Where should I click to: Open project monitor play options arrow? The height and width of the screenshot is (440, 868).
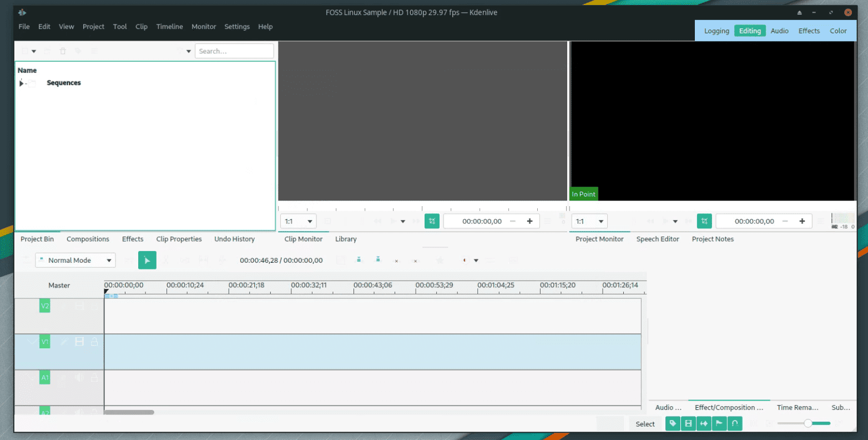(x=675, y=222)
